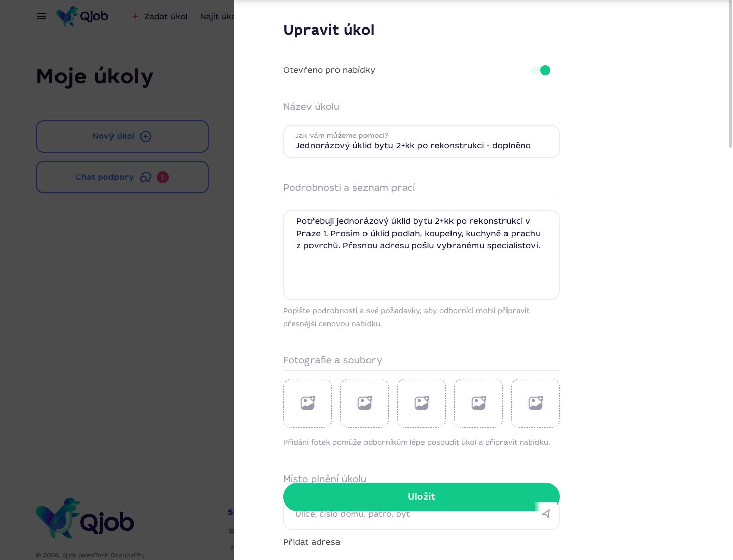
Task: Click the Chat podpory headset icon
Action: (146, 177)
